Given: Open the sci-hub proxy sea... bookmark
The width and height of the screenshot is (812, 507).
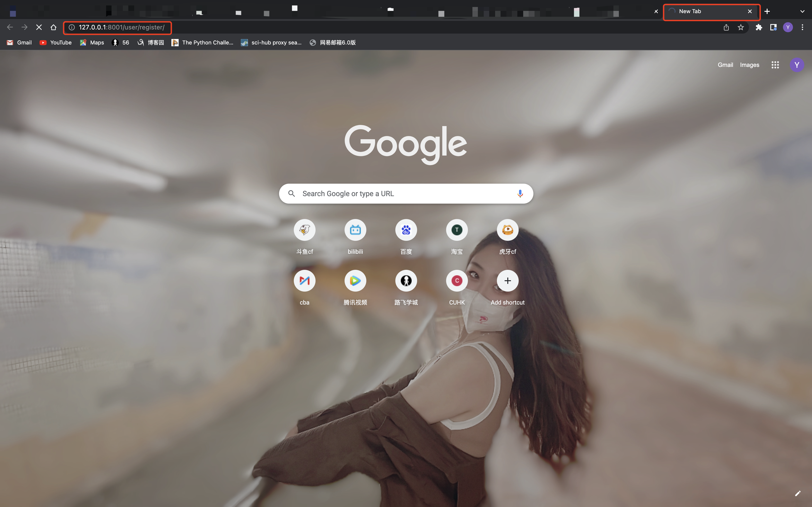Looking at the screenshot, I should click(x=271, y=43).
